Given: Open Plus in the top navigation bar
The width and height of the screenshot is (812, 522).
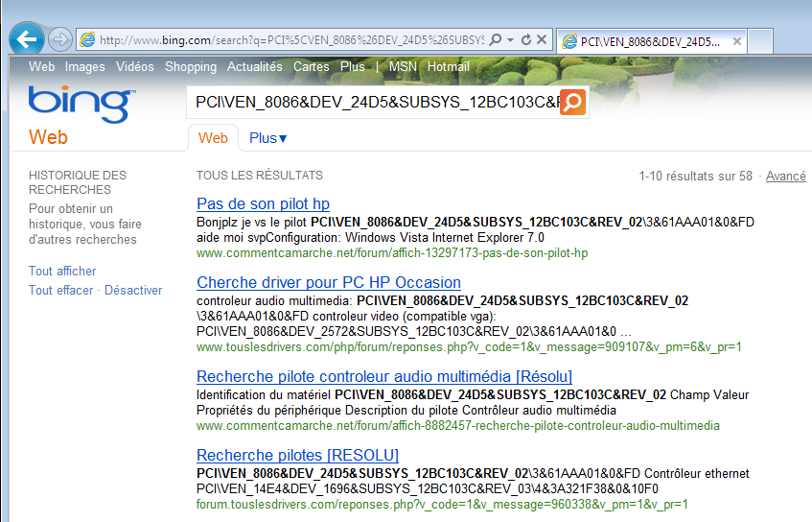Looking at the screenshot, I should pyautogui.click(x=352, y=67).
